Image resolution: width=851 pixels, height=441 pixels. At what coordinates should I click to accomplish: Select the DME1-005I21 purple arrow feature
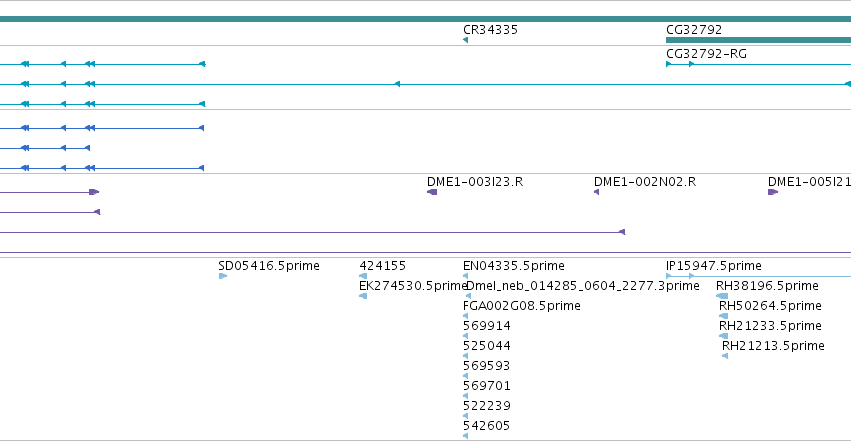(x=773, y=192)
